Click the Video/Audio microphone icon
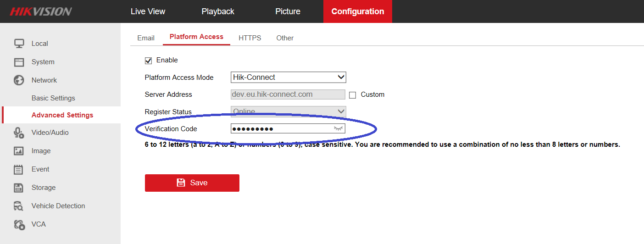Viewport: 644px width, 244px height. (x=19, y=133)
